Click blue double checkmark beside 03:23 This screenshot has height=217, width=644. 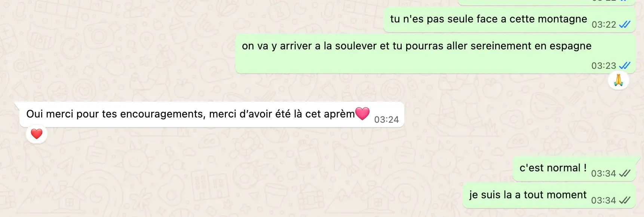(625, 65)
